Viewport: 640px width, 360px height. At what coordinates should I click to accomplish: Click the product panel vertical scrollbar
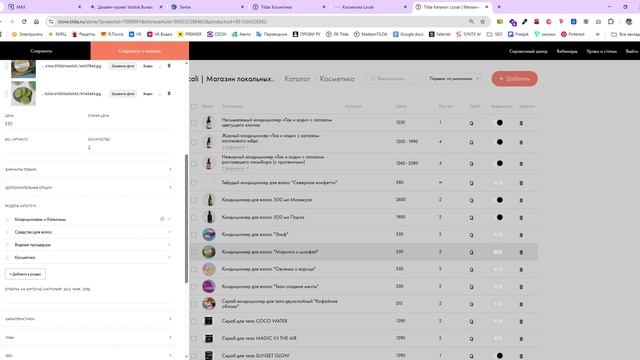(x=187, y=218)
